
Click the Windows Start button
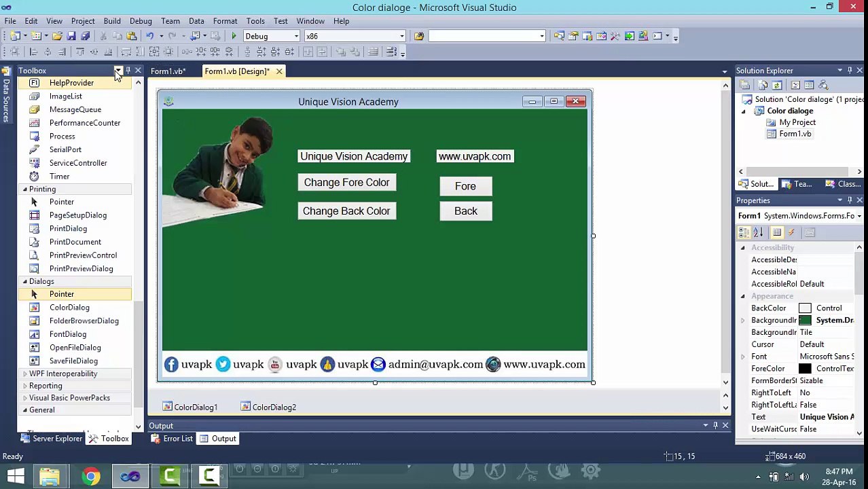(x=16, y=476)
